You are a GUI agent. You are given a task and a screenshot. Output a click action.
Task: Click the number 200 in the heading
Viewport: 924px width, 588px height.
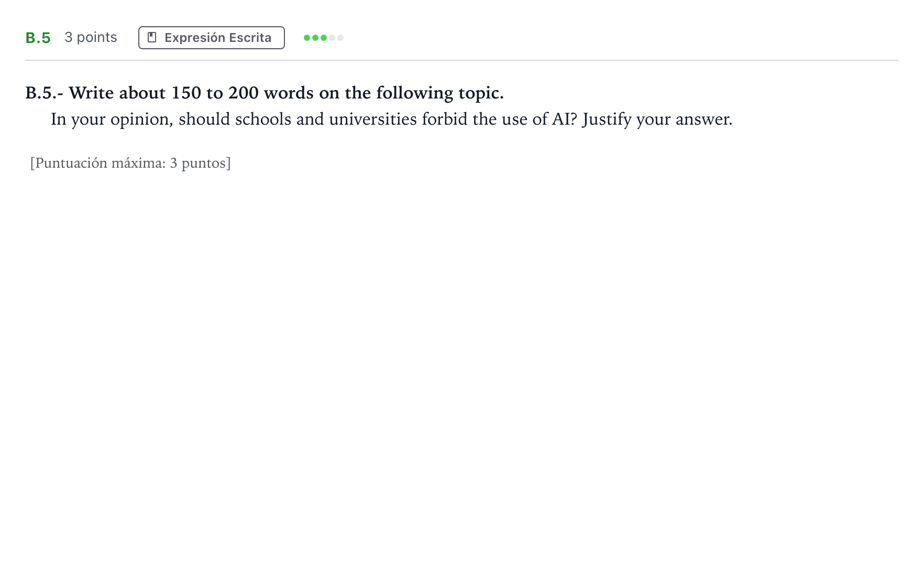pyautogui.click(x=244, y=93)
